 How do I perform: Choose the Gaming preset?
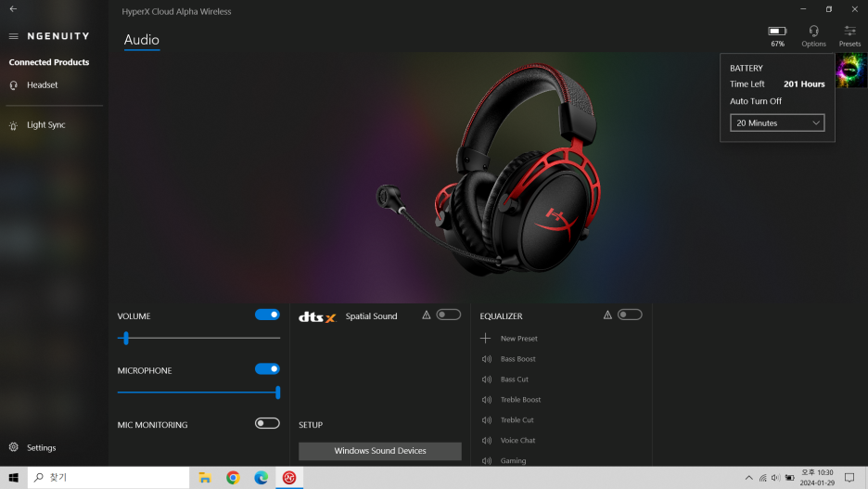point(513,461)
